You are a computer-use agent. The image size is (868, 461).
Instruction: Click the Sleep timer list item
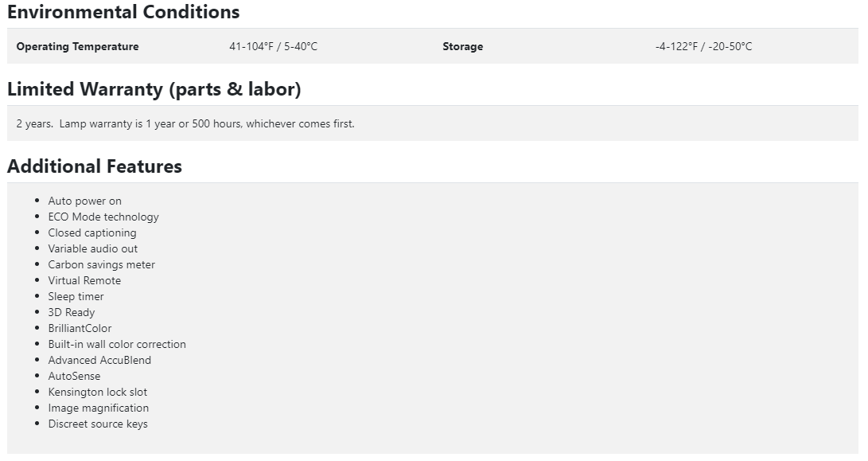tap(76, 296)
